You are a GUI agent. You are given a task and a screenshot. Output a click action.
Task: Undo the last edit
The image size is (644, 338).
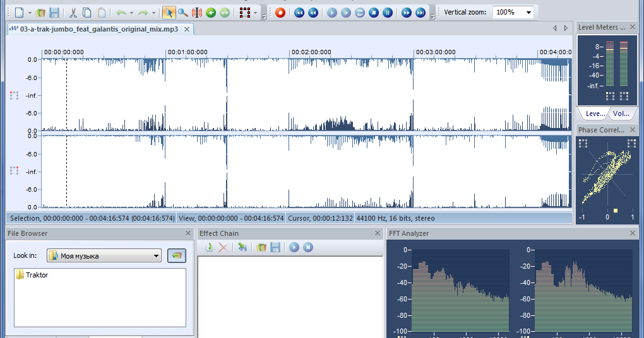tap(121, 13)
